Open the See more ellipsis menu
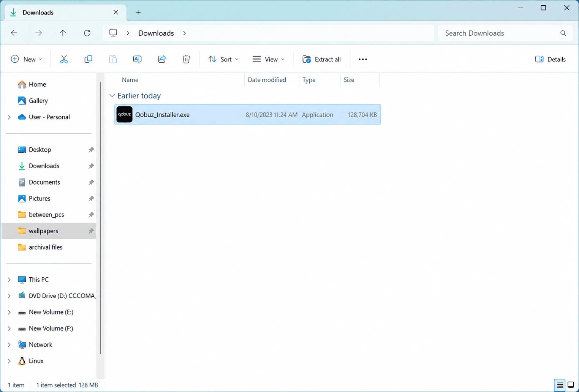 pos(363,59)
